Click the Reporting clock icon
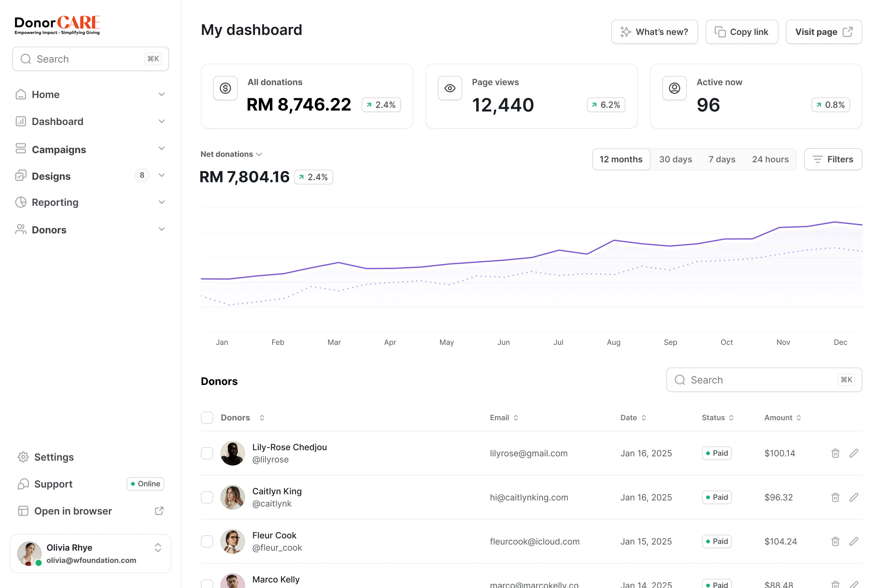Viewport: 882px width, 588px height. coord(21,202)
